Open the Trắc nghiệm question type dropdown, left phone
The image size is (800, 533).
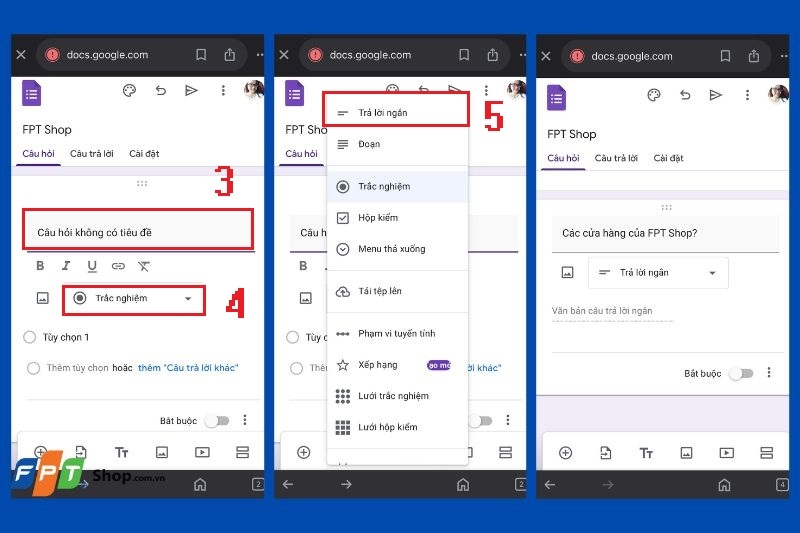134,299
